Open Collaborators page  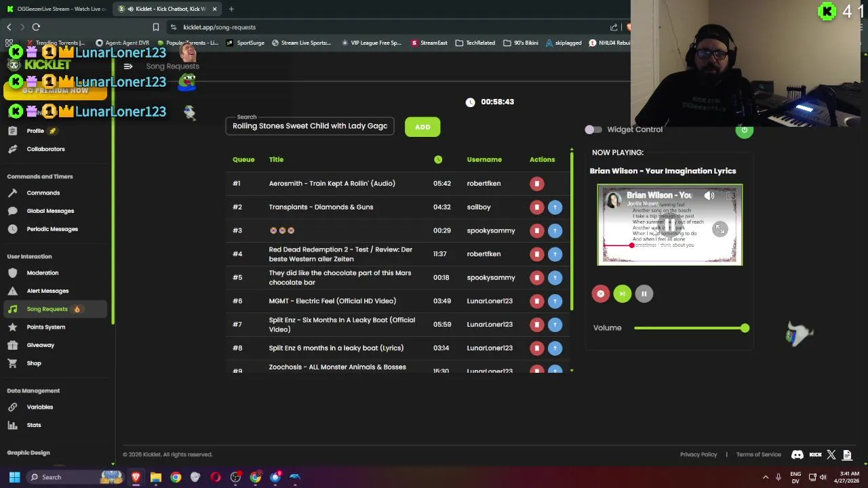(45, 149)
